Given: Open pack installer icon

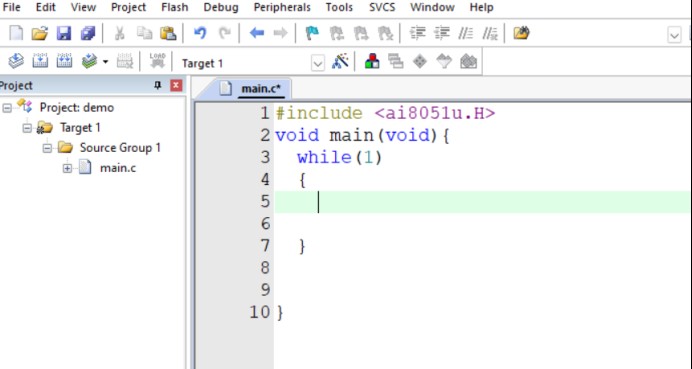Looking at the screenshot, I should (x=468, y=61).
